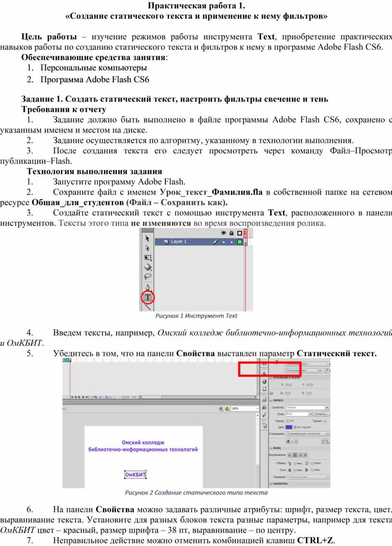Select the Pen tool
392x546 pixels.
tap(147, 287)
